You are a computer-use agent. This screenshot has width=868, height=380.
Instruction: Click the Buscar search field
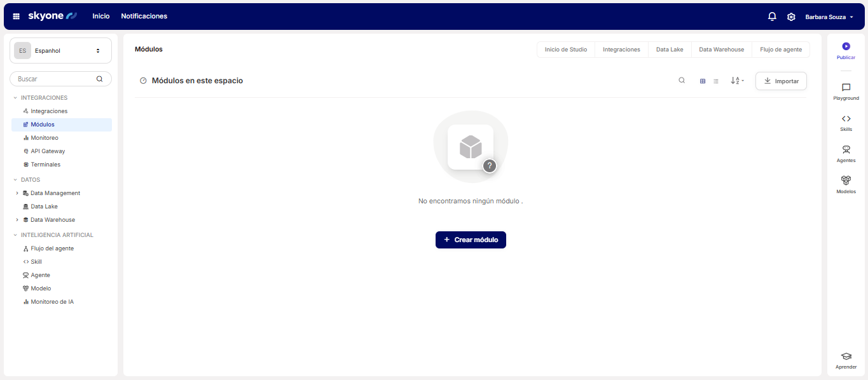point(56,79)
